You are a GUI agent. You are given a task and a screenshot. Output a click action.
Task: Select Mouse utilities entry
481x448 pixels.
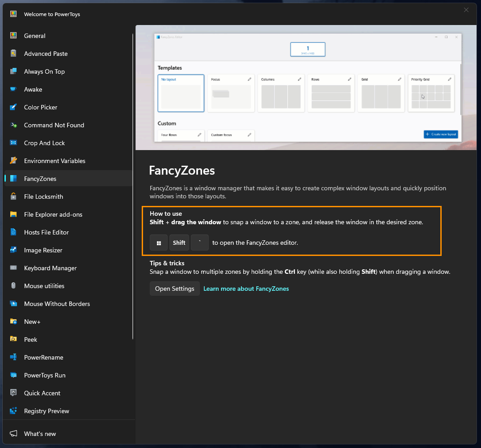(x=68, y=285)
